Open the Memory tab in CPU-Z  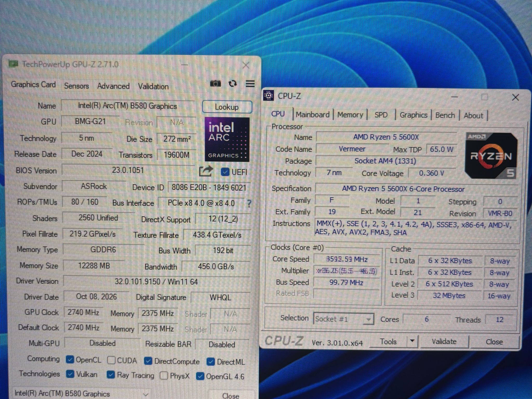click(350, 115)
